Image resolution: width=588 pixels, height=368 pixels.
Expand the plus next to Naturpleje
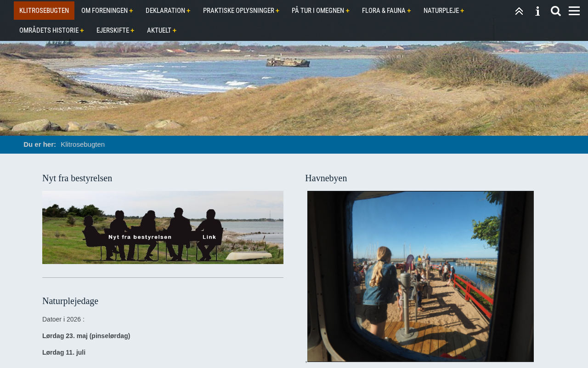click(x=462, y=11)
